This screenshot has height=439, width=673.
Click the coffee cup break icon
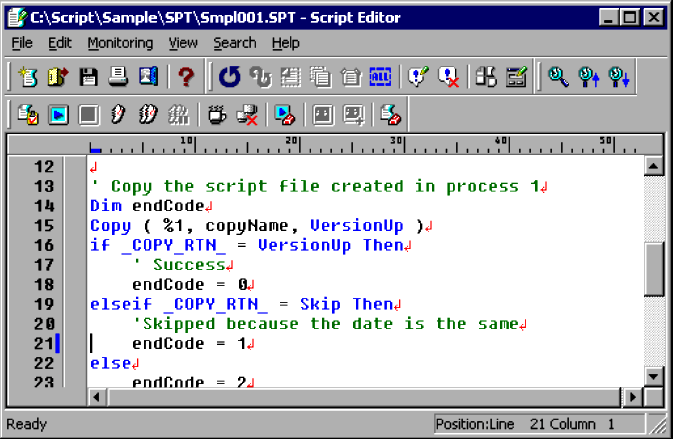(217, 115)
